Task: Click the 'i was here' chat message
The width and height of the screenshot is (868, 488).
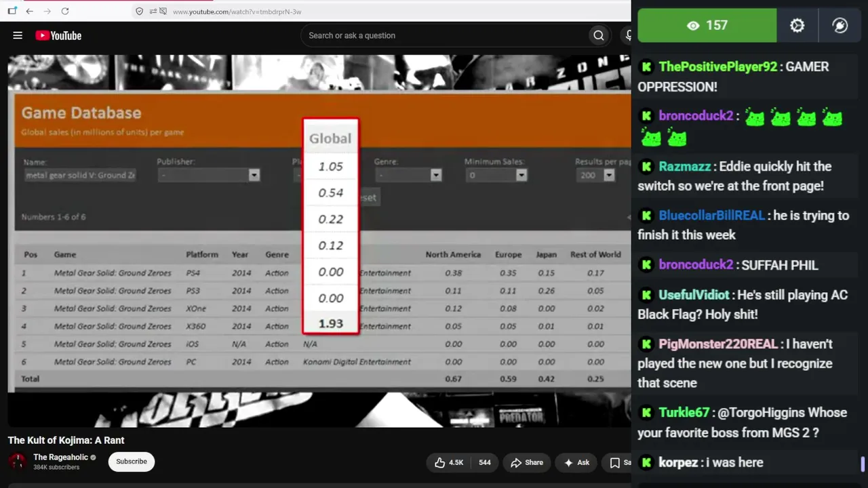Action: [x=735, y=462]
